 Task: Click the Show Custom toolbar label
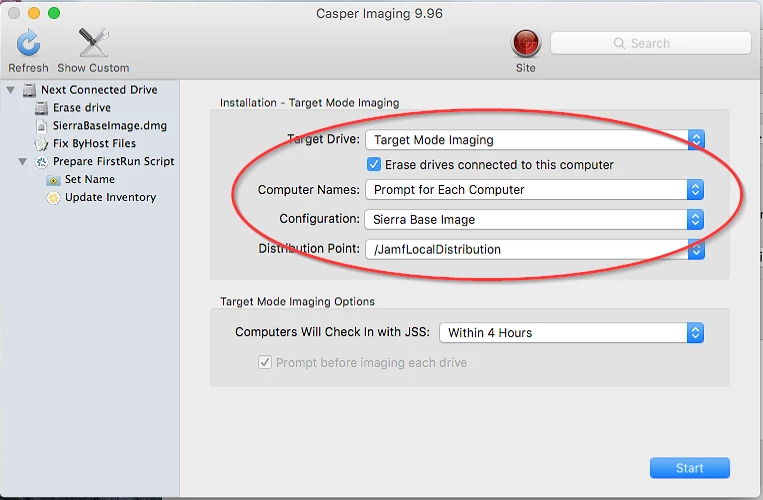[x=93, y=68]
